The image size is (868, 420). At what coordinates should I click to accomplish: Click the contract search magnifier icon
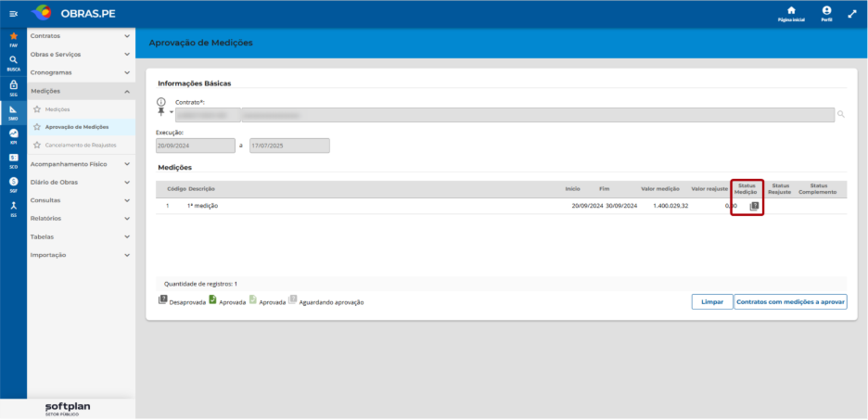pyautogui.click(x=841, y=115)
